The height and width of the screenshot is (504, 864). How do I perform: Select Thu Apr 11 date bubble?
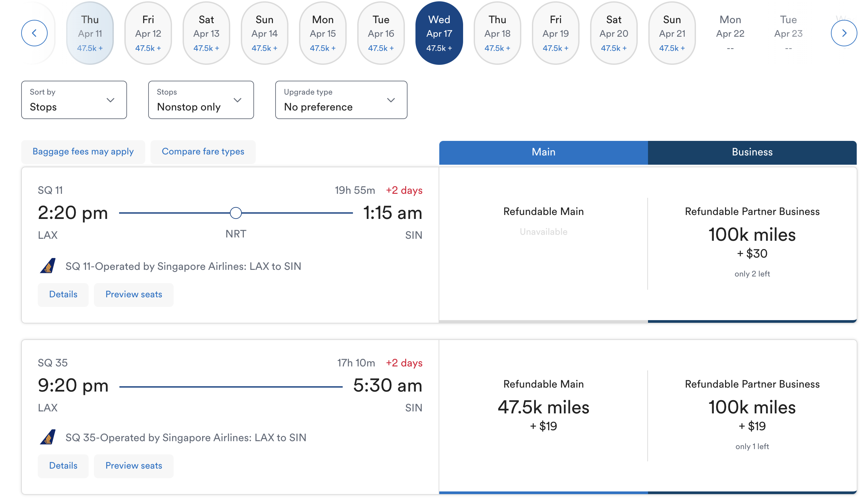90,33
